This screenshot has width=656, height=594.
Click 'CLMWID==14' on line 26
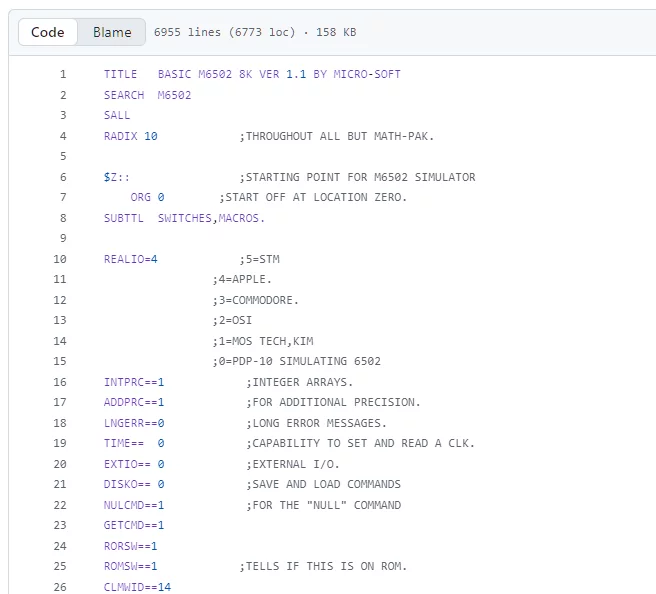137,587
